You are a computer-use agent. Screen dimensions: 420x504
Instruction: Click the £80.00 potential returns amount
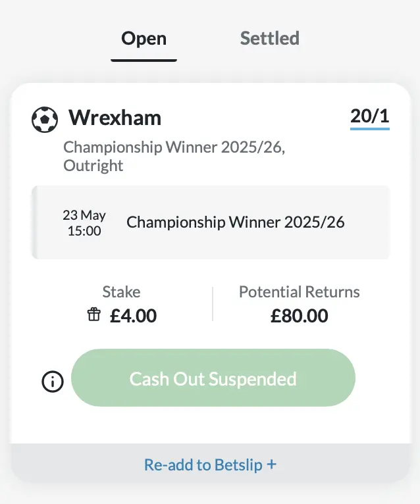tap(299, 316)
